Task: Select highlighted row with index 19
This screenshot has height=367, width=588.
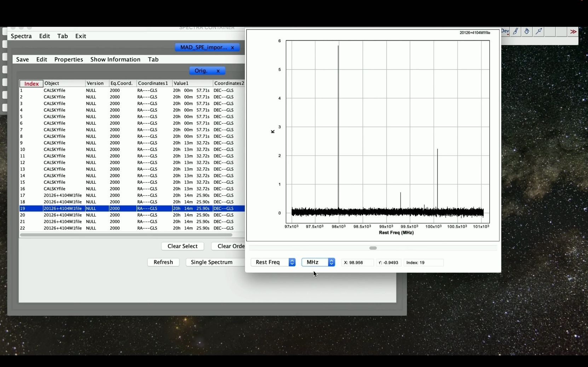Action: pyautogui.click(x=132, y=209)
